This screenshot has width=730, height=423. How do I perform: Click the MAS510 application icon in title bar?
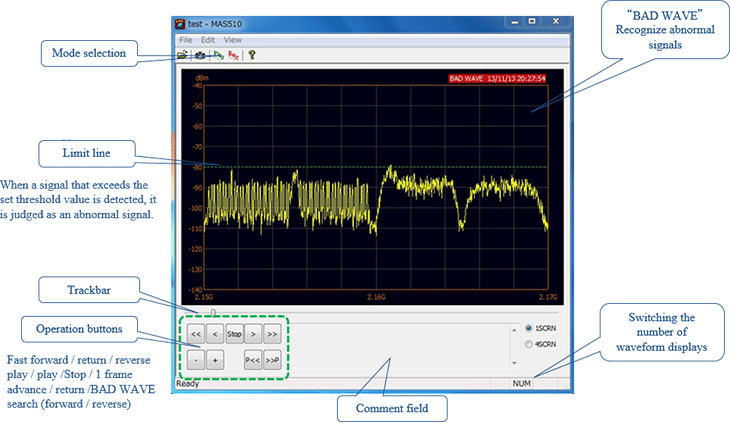coord(180,24)
